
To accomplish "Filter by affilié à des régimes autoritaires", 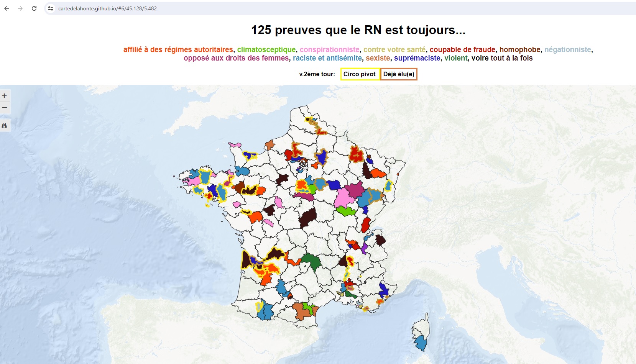I will point(178,49).
